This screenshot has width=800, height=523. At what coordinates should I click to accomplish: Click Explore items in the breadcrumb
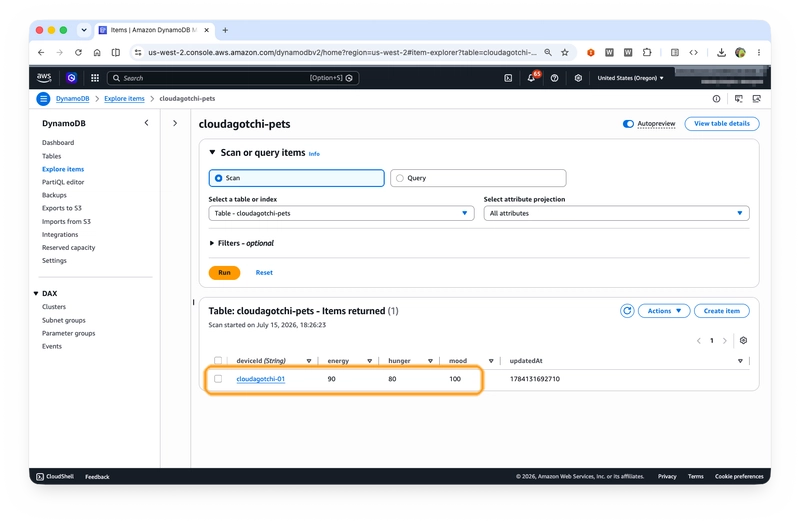coord(124,99)
